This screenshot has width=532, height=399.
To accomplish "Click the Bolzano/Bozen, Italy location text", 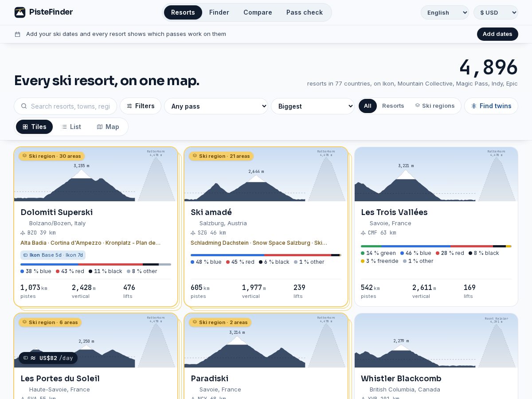I will point(57,223).
